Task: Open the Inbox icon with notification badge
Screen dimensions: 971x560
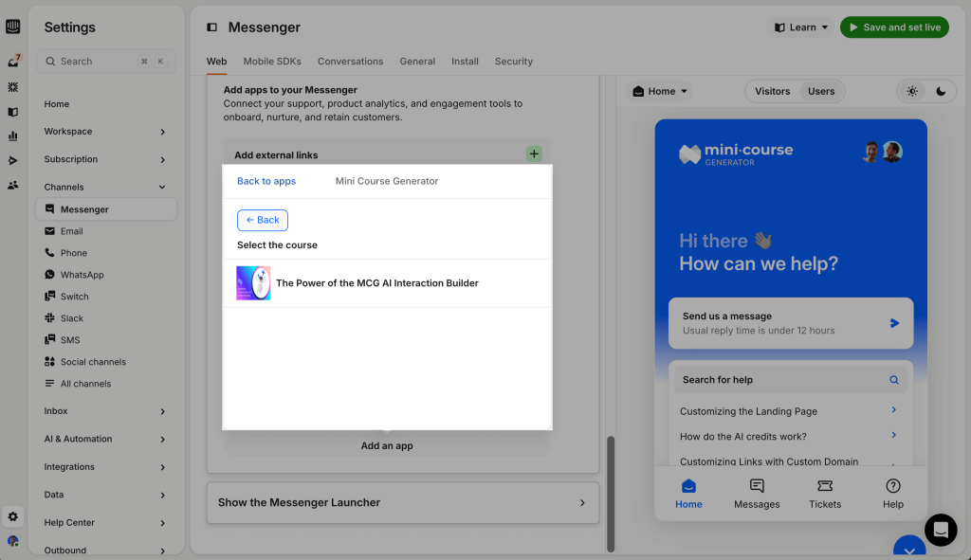Action: pyautogui.click(x=13, y=61)
